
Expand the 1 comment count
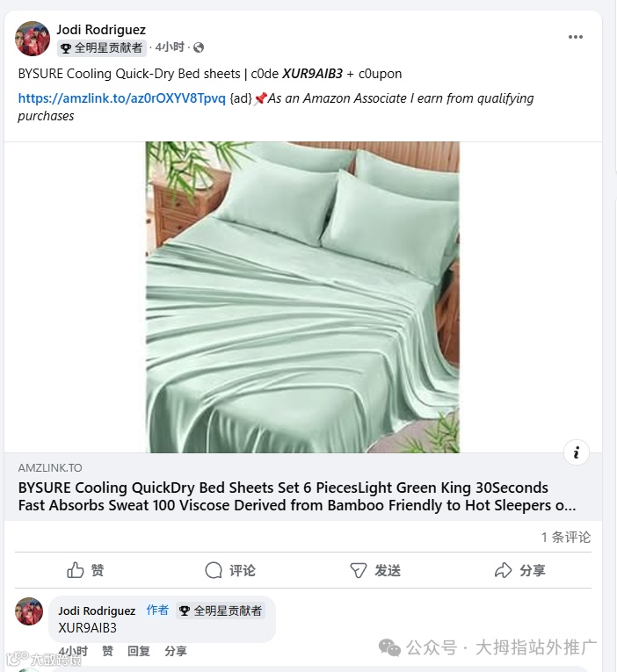point(566,537)
